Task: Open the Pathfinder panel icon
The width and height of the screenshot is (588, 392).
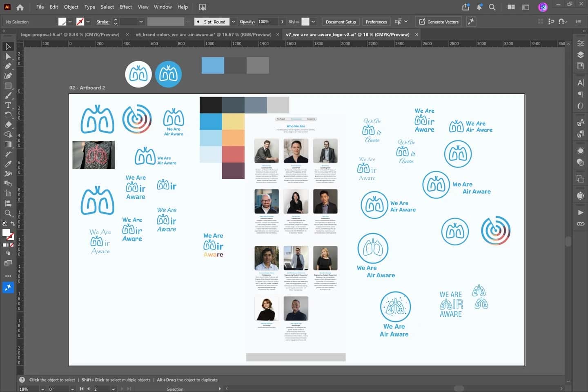Action: (580, 178)
